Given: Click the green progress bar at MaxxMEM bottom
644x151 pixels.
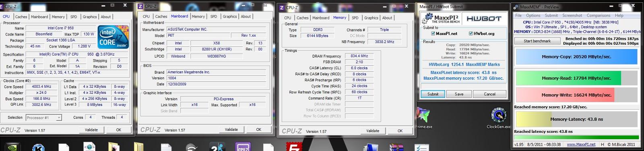Looking at the screenshot, I should tap(576, 137).
